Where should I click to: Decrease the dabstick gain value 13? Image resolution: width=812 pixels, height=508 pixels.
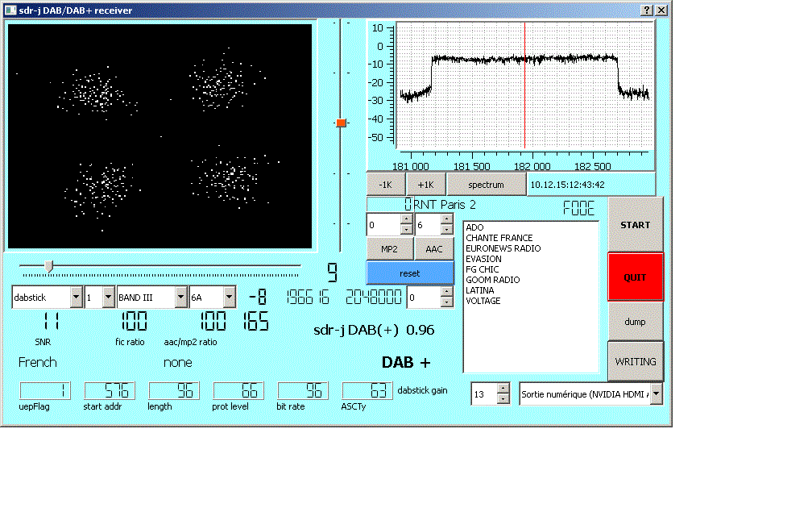click(x=503, y=398)
